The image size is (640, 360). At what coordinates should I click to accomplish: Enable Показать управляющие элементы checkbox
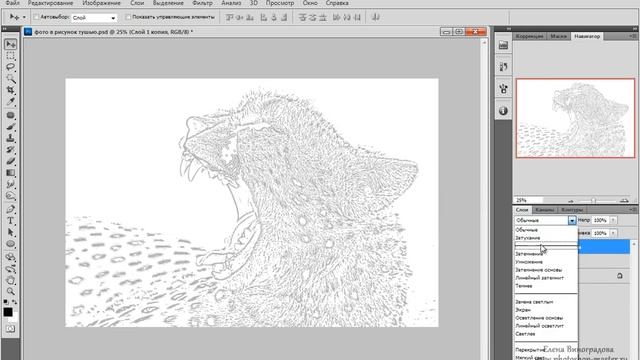(x=128, y=17)
